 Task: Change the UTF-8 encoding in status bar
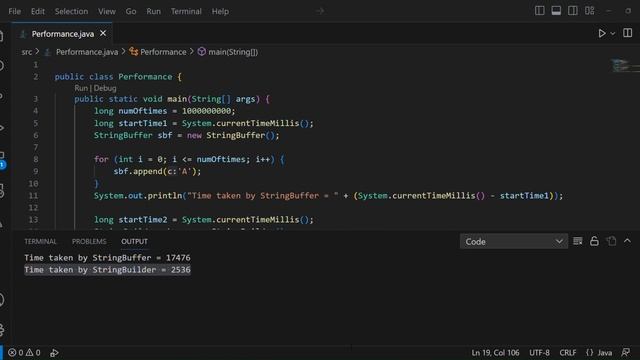tap(539, 353)
